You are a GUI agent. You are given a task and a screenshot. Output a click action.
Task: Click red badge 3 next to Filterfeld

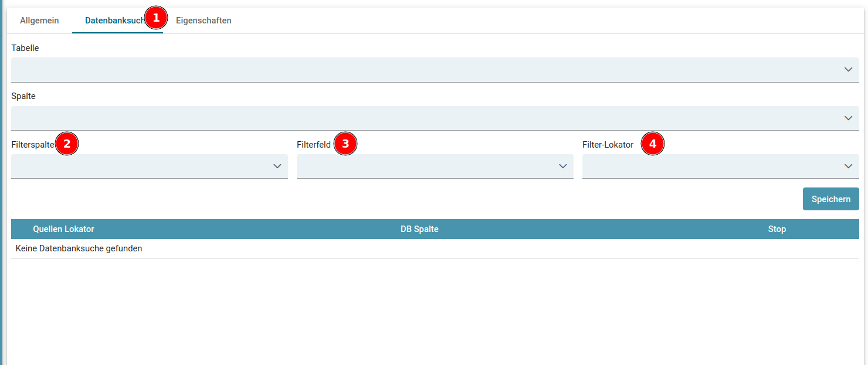[x=345, y=144]
